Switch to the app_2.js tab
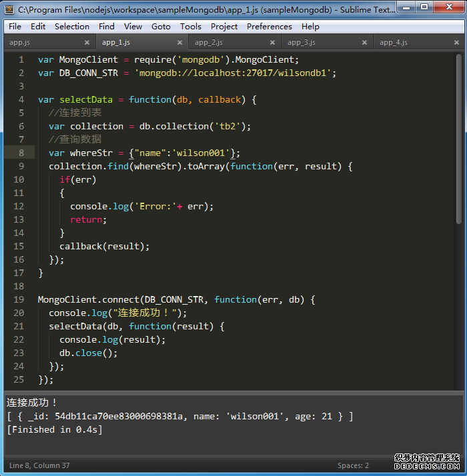The width and height of the screenshot is (467, 476). 208,43
